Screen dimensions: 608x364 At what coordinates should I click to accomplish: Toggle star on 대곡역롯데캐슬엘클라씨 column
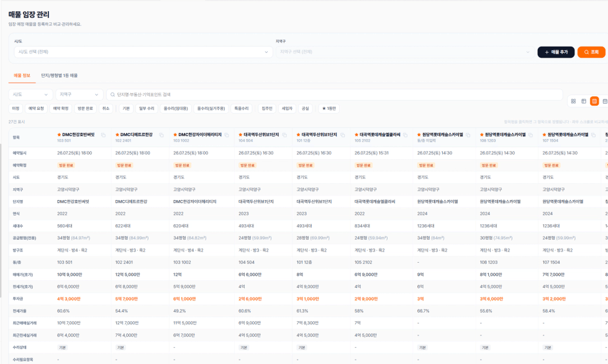(x=356, y=135)
